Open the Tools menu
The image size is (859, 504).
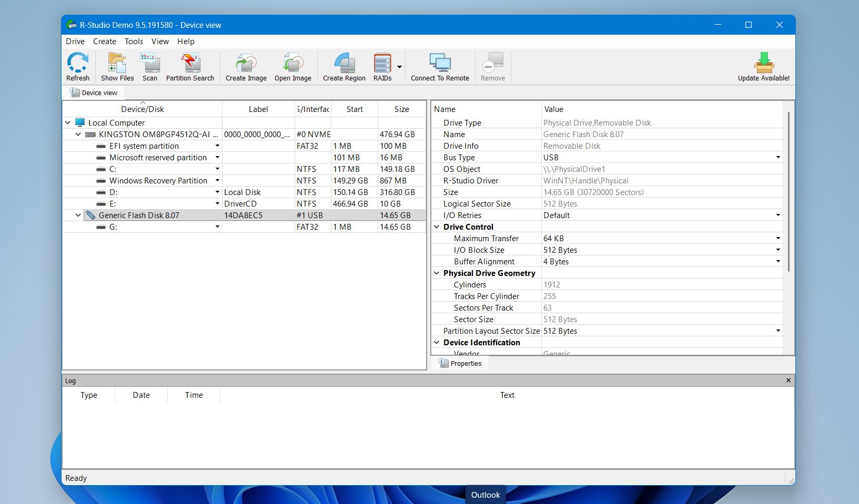134,42
